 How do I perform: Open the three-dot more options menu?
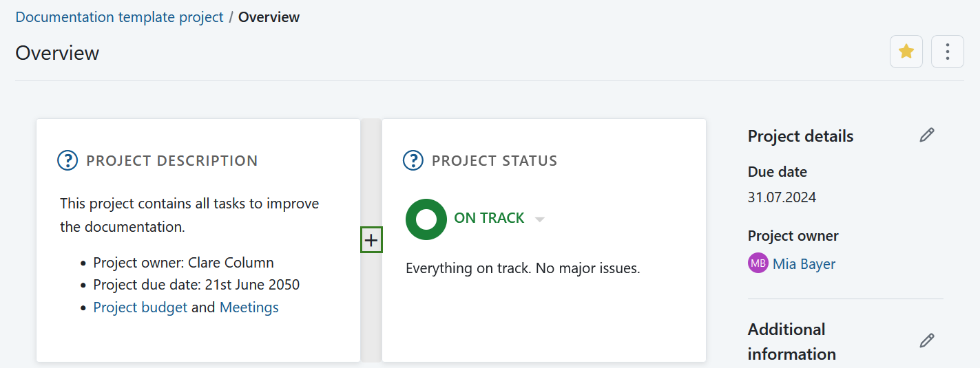tap(948, 52)
